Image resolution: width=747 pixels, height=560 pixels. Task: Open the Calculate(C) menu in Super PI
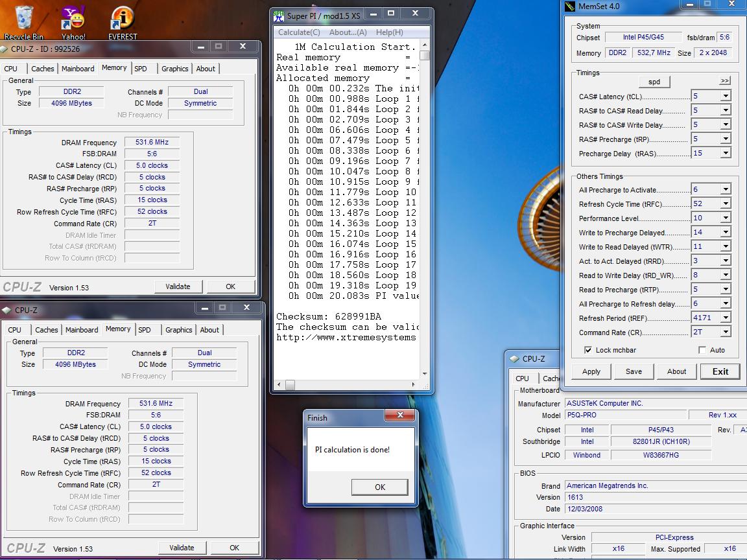tap(299, 32)
